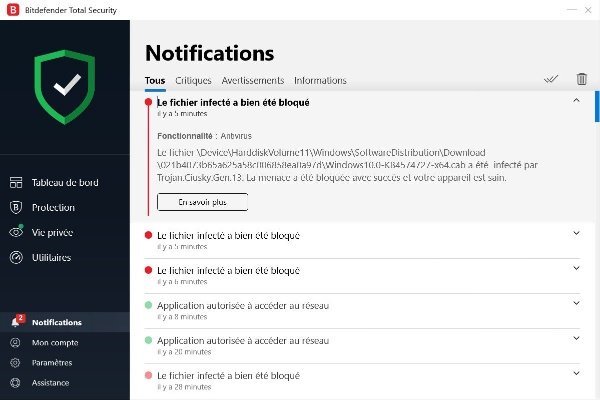Screen dimensions: 600x400
Task: Click the green protection status shield
Action: pyautogui.click(x=65, y=87)
